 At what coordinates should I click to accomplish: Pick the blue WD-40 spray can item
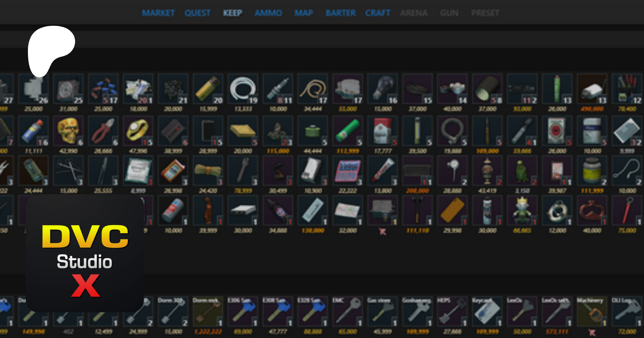click(33, 131)
